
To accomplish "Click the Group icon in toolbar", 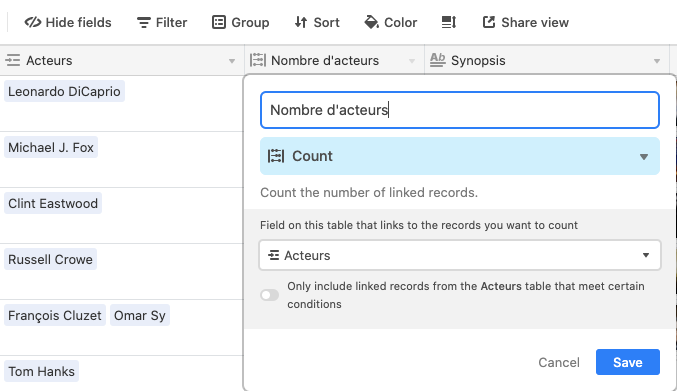I will (219, 22).
